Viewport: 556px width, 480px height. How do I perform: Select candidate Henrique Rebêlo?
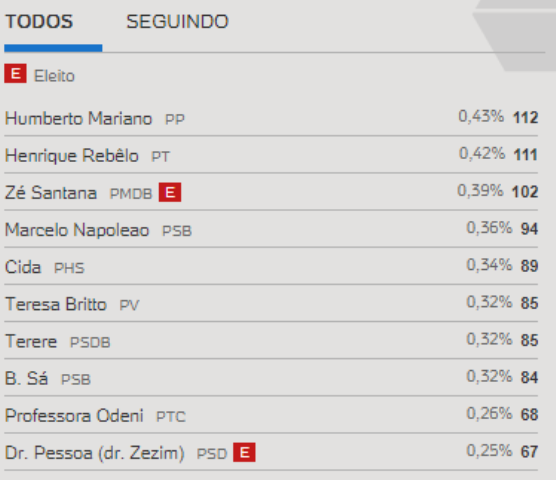pos(271,155)
